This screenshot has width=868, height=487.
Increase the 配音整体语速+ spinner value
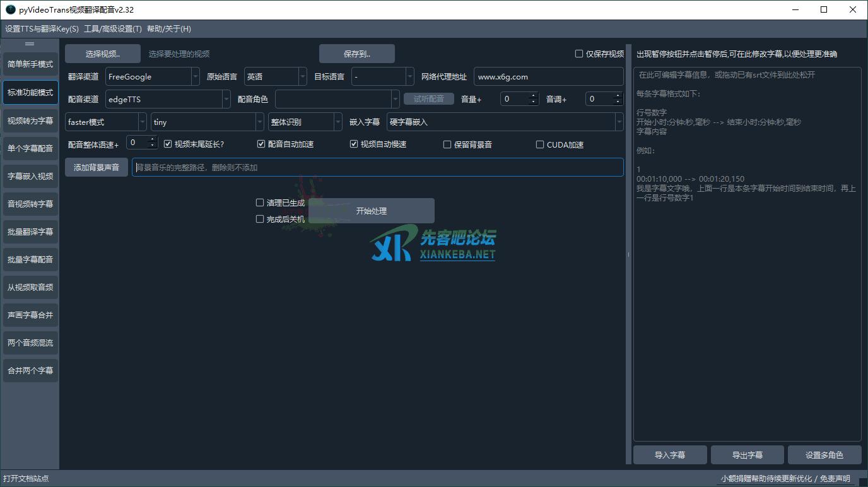(x=152, y=140)
